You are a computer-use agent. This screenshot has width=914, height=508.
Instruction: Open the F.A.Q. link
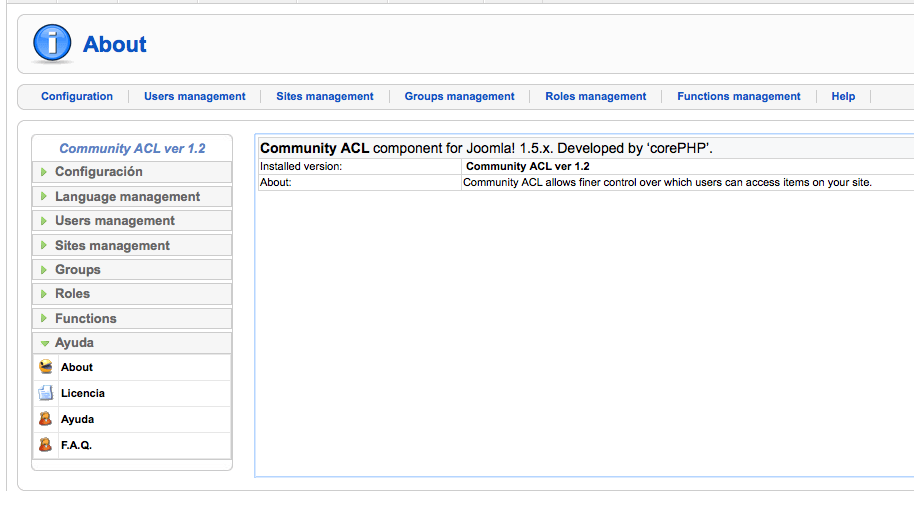[76, 445]
